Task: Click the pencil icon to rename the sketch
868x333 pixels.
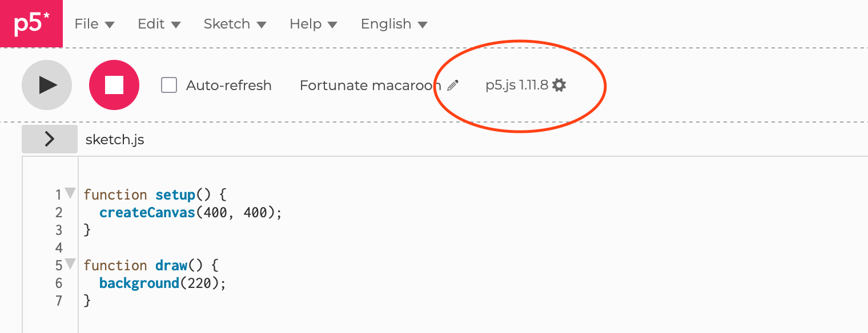Action: (x=453, y=85)
